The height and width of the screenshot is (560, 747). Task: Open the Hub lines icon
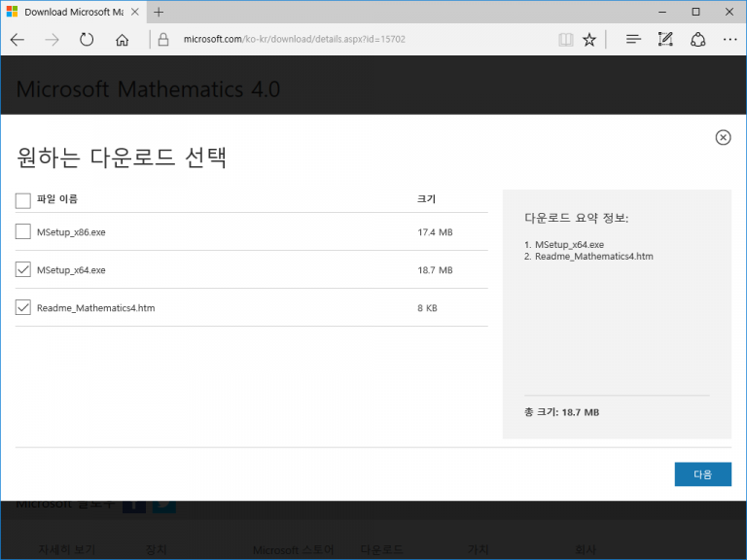633,40
